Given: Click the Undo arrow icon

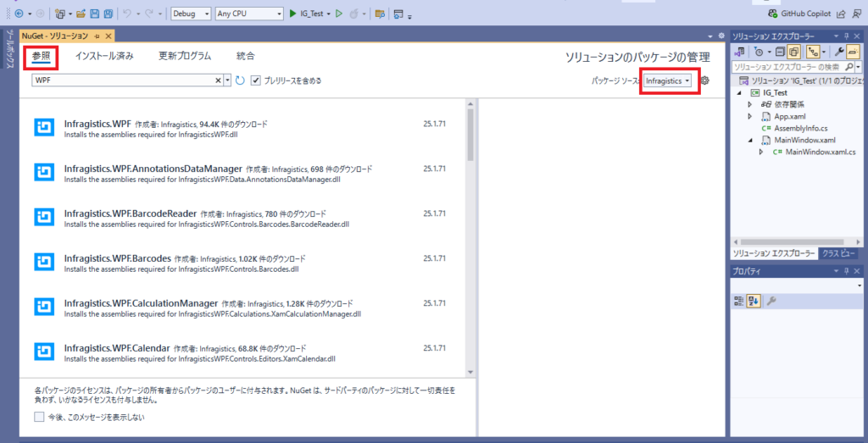Looking at the screenshot, I should (126, 14).
